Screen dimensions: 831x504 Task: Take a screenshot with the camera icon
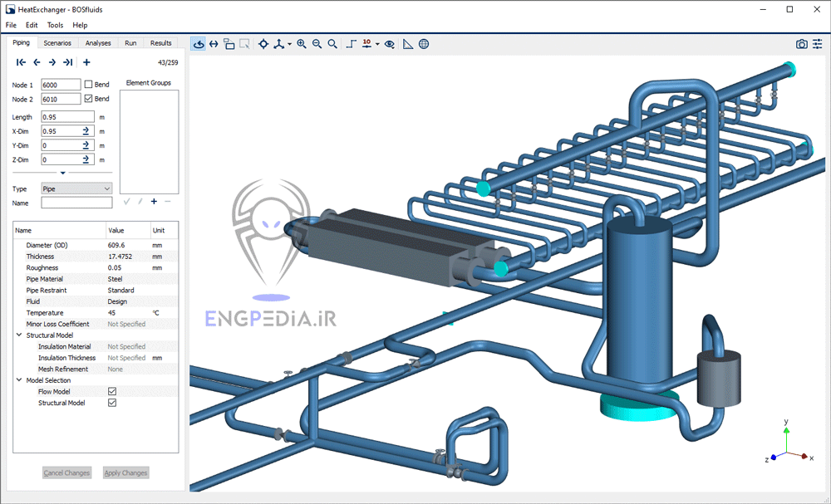801,44
